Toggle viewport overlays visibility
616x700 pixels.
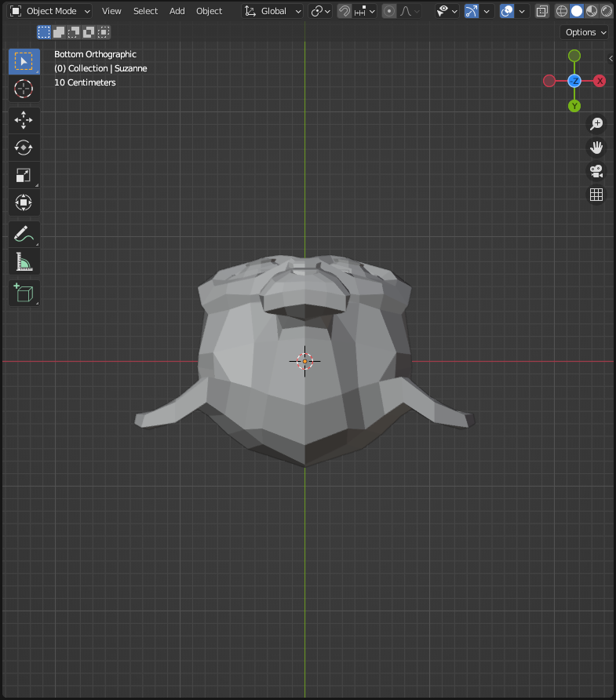pyautogui.click(x=507, y=11)
